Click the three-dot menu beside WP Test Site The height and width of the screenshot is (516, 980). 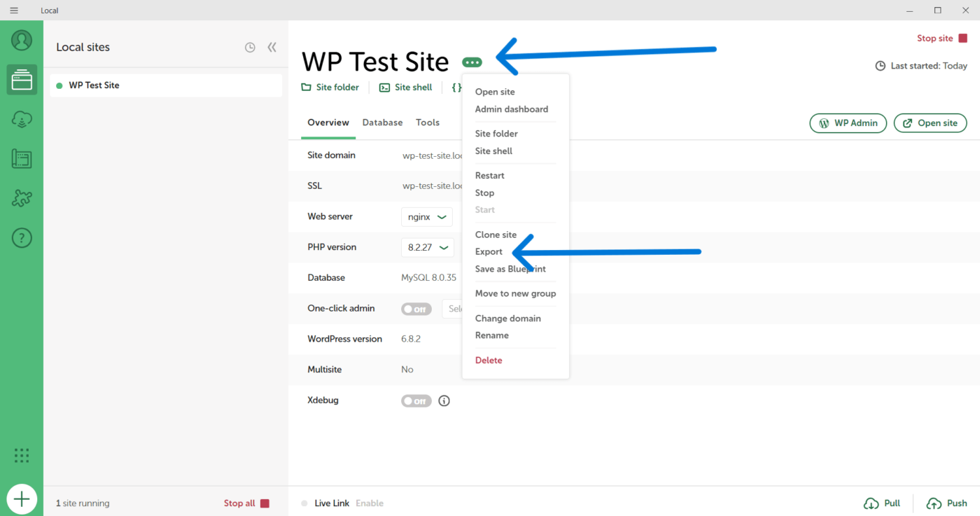coord(472,62)
